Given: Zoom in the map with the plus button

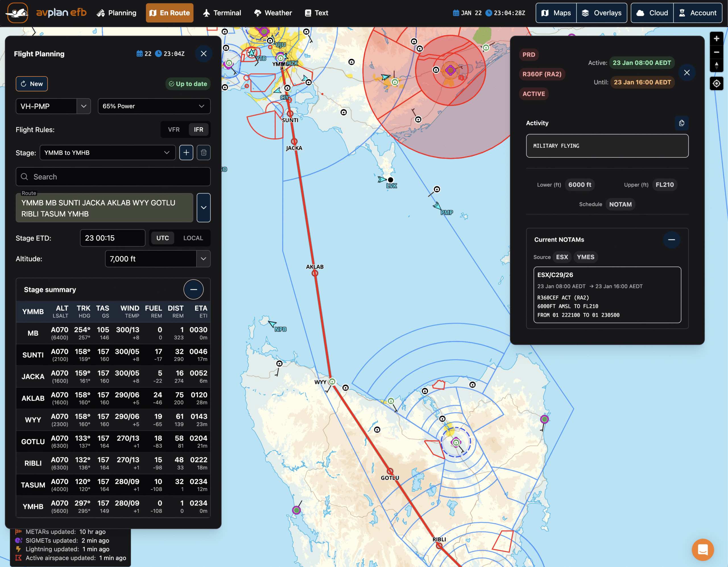Looking at the screenshot, I should click(716, 39).
